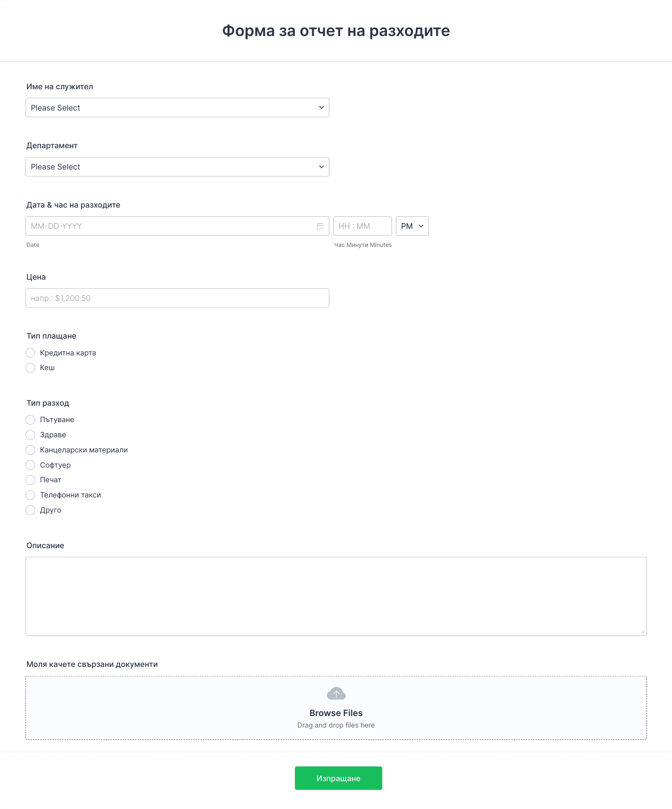Click the cloud upload icon
This screenshot has height=809, width=672.
pos(336,694)
